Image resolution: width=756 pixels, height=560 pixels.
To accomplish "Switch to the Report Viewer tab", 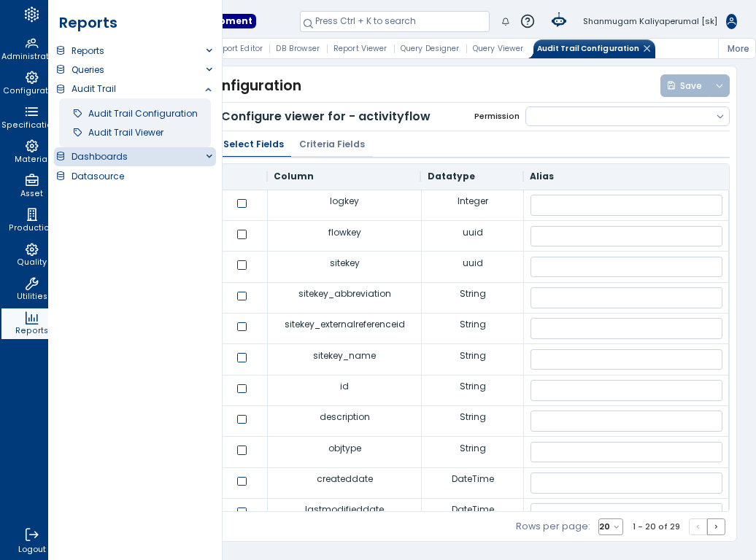I will coord(360,48).
